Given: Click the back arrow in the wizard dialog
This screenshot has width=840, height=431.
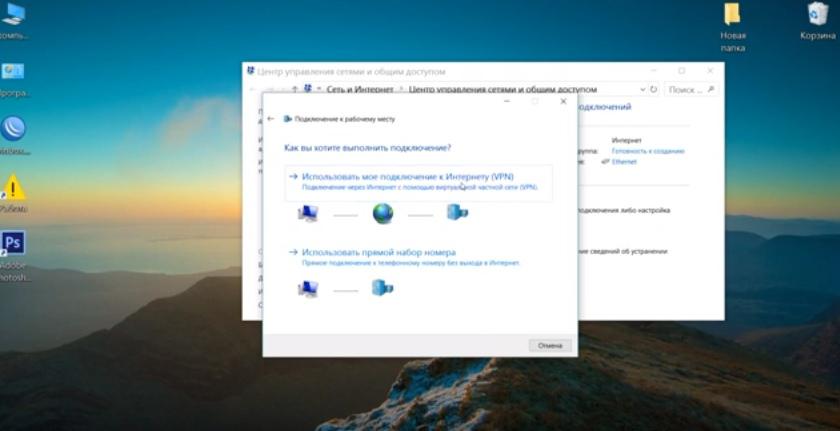Looking at the screenshot, I should (x=271, y=118).
